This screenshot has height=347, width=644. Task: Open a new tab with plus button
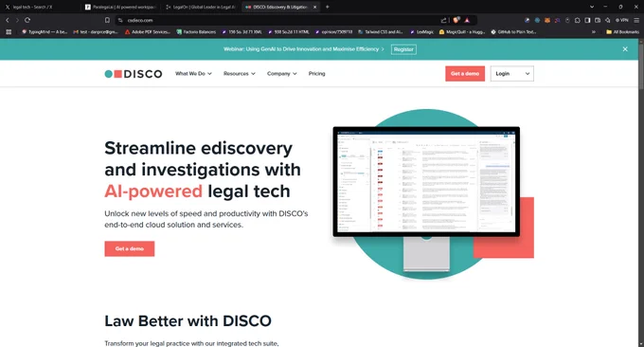click(328, 7)
